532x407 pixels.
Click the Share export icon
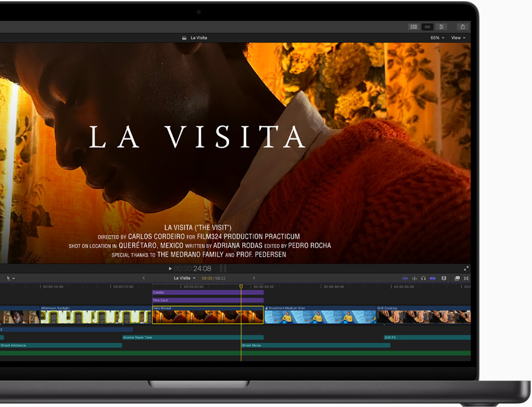[x=463, y=27]
